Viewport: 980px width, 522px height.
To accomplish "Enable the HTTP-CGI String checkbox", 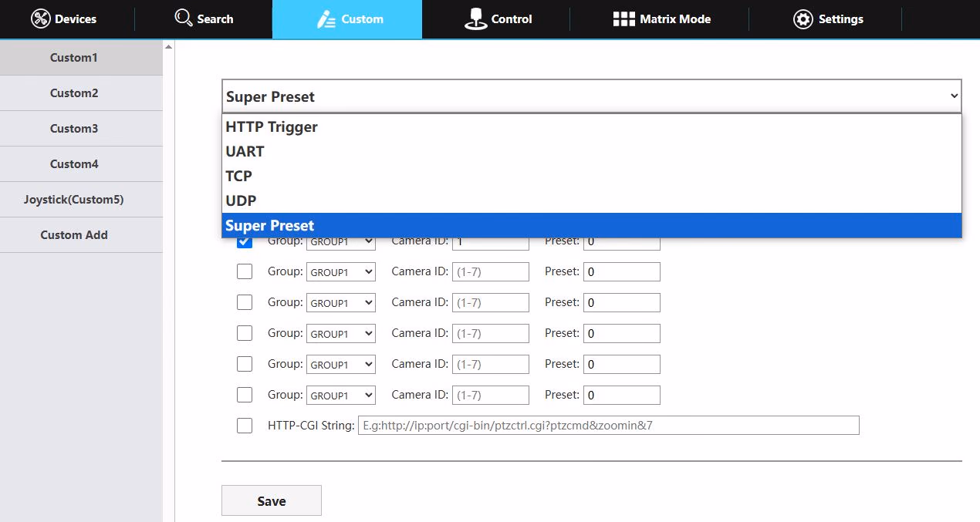I will [245, 426].
